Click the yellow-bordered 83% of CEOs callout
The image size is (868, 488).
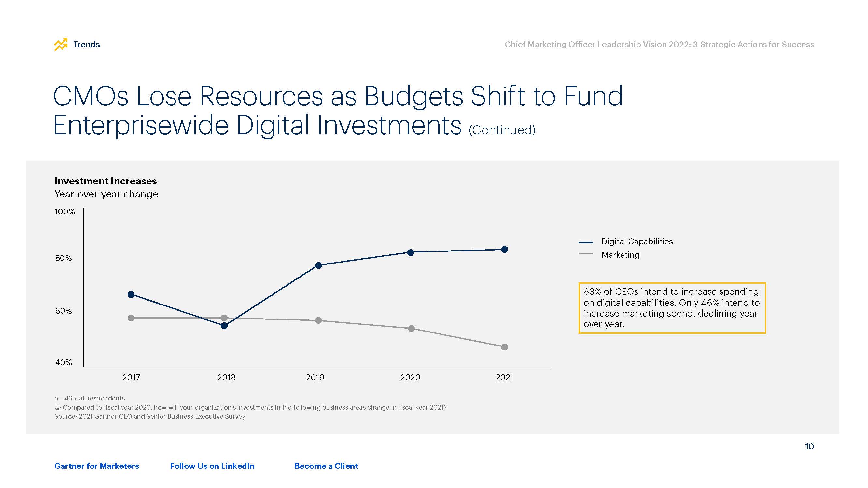(672, 308)
